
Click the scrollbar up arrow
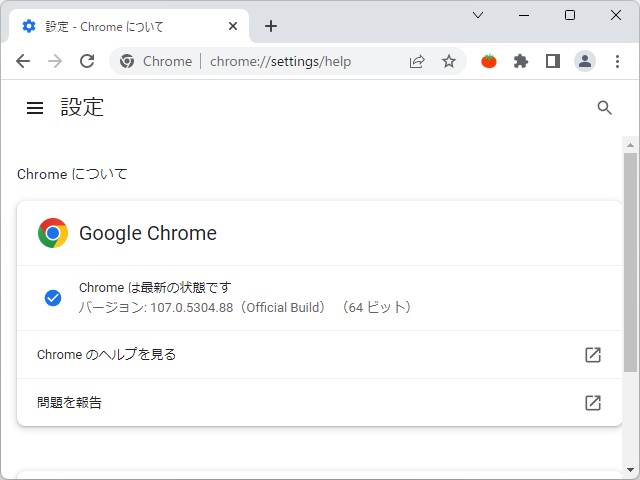point(630,145)
